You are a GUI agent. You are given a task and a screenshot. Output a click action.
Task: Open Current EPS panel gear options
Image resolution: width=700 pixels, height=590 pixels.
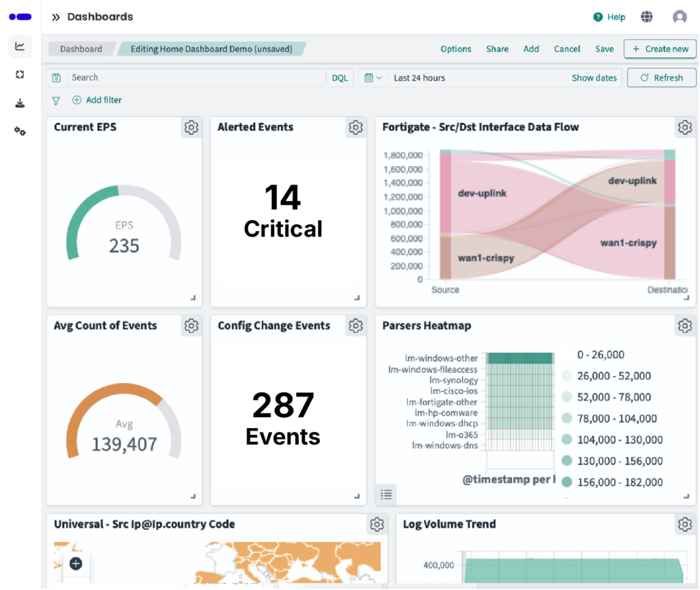(191, 127)
